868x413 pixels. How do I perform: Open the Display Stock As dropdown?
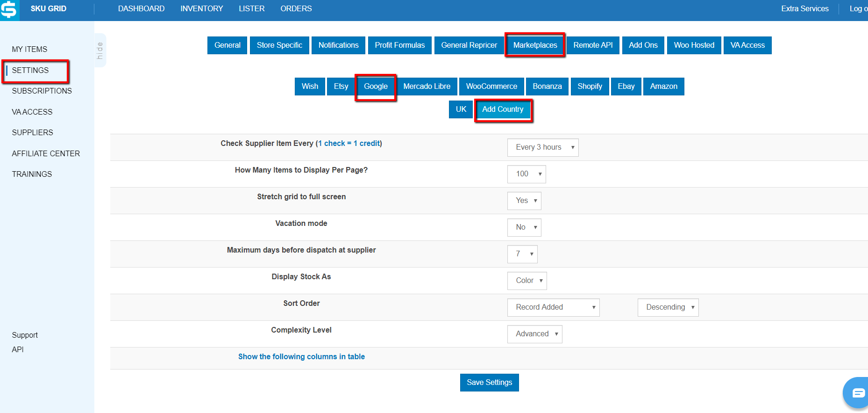tap(527, 281)
